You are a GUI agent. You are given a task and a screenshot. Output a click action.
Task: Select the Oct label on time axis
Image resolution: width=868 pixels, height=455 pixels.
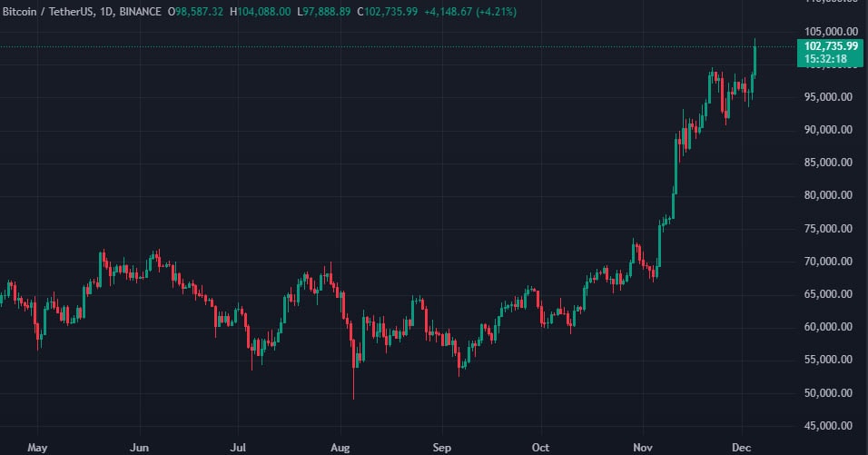tap(540, 447)
